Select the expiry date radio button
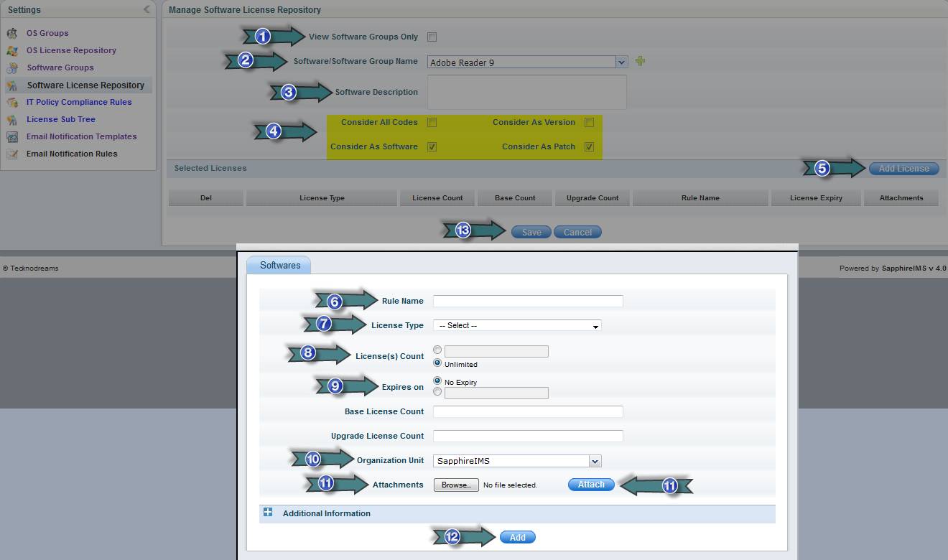This screenshot has width=948, height=560. (x=437, y=392)
